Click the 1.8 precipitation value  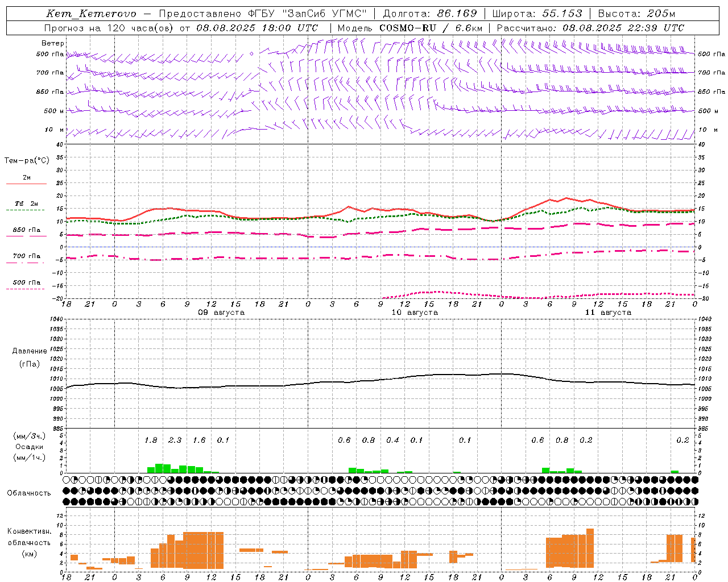[x=151, y=440]
